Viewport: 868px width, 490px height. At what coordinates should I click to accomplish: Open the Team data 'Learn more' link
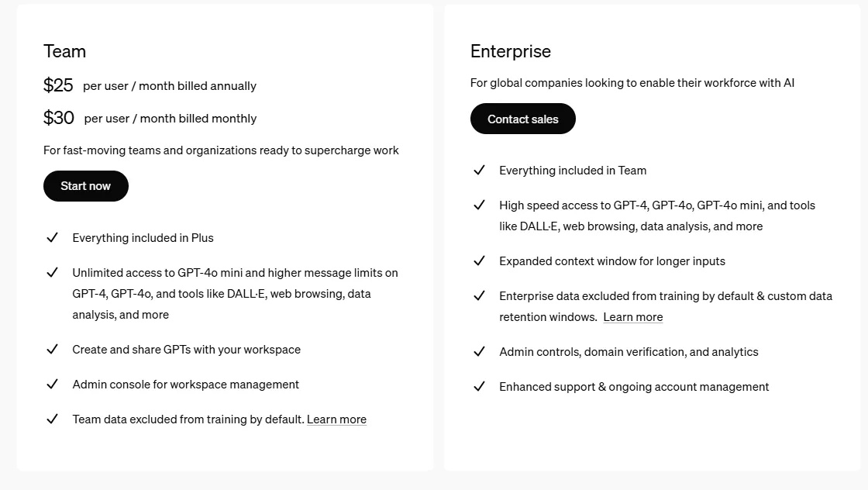336,419
